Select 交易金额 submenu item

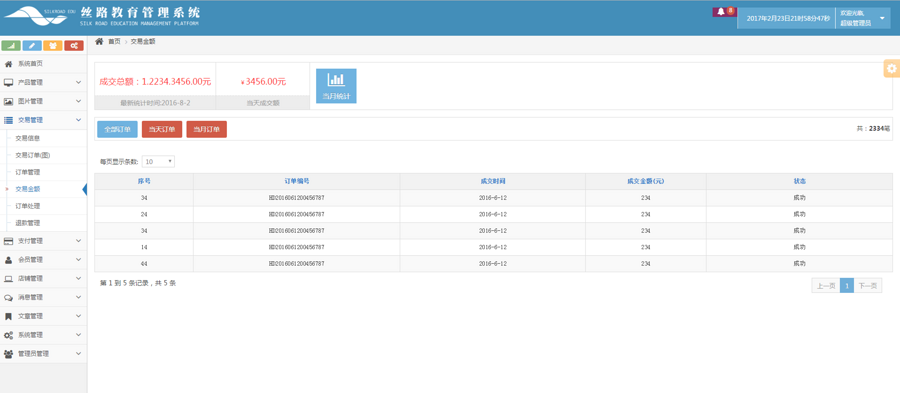(x=28, y=189)
